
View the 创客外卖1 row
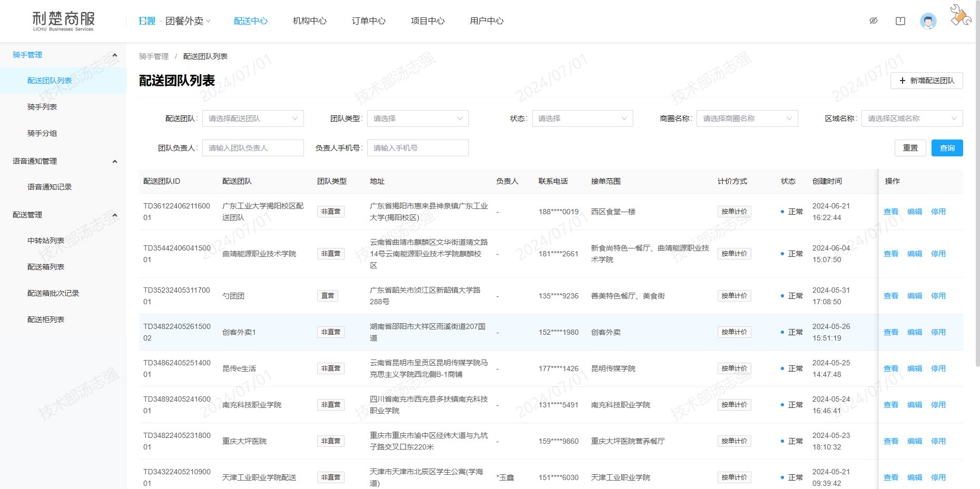click(x=891, y=332)
